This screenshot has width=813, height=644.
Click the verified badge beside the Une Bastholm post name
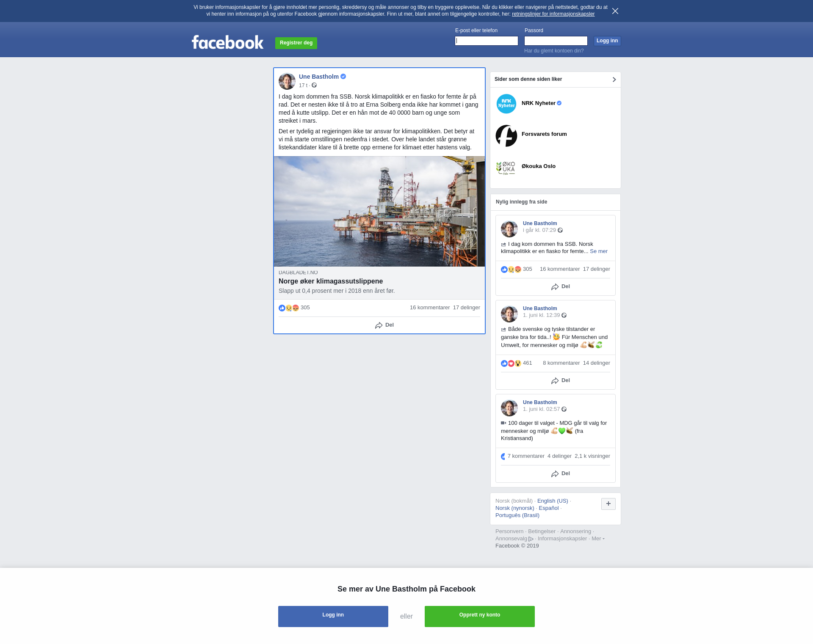343,77
